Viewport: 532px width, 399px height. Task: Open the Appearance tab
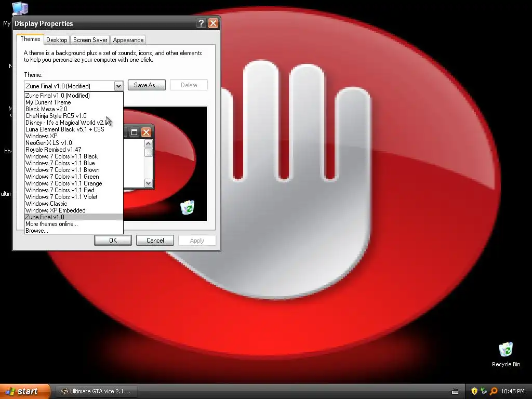click(128, 39)
